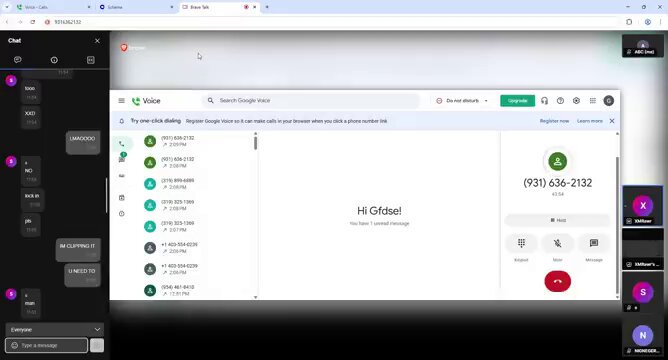Viewport: 668px width, 360px height.
Task: Click the headset audio settings icon
Action: point(544,101)
